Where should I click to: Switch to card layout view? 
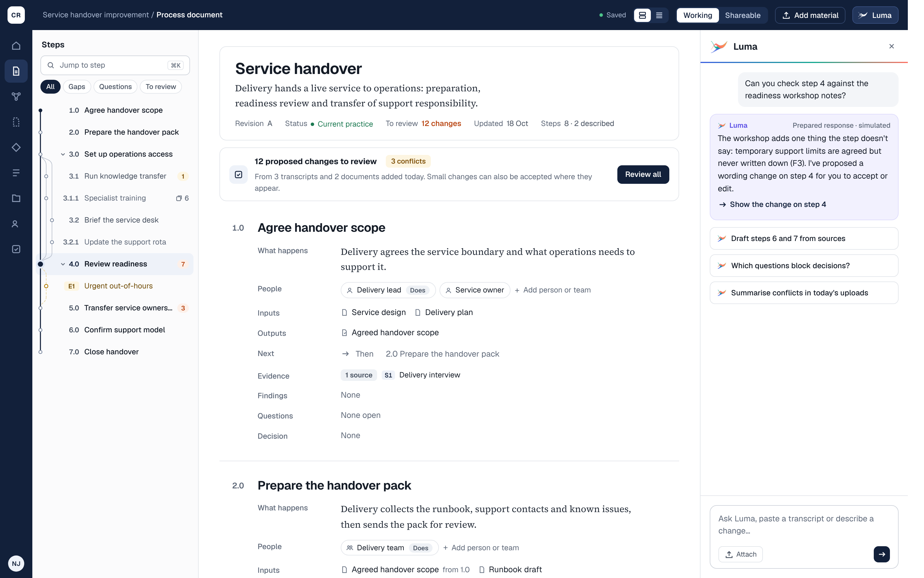642,15
